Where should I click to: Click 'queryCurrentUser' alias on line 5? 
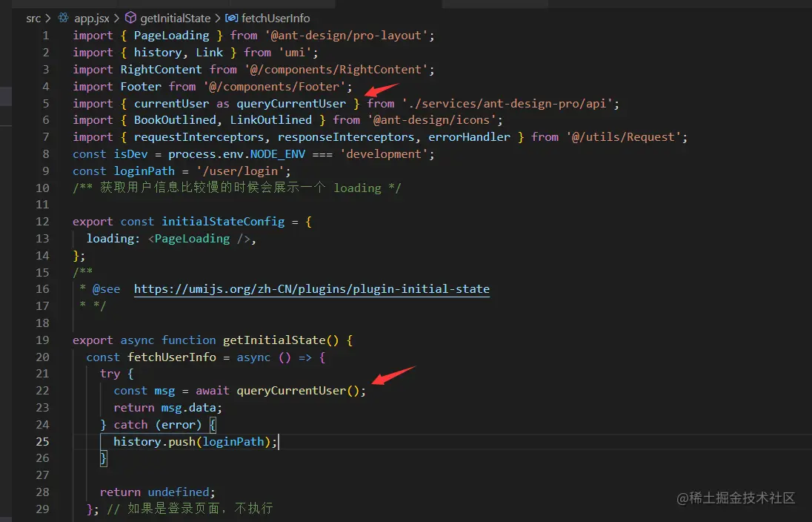tap(291, 103)
